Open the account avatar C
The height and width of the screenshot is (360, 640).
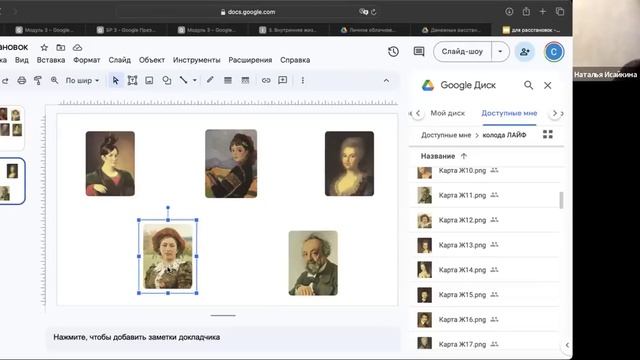click(553, 52)
